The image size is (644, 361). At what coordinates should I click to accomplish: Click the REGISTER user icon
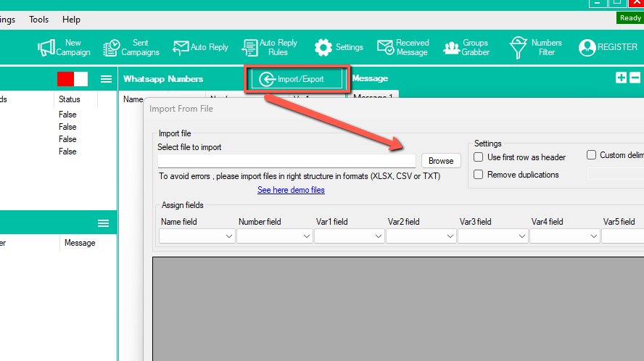[587, 48]
